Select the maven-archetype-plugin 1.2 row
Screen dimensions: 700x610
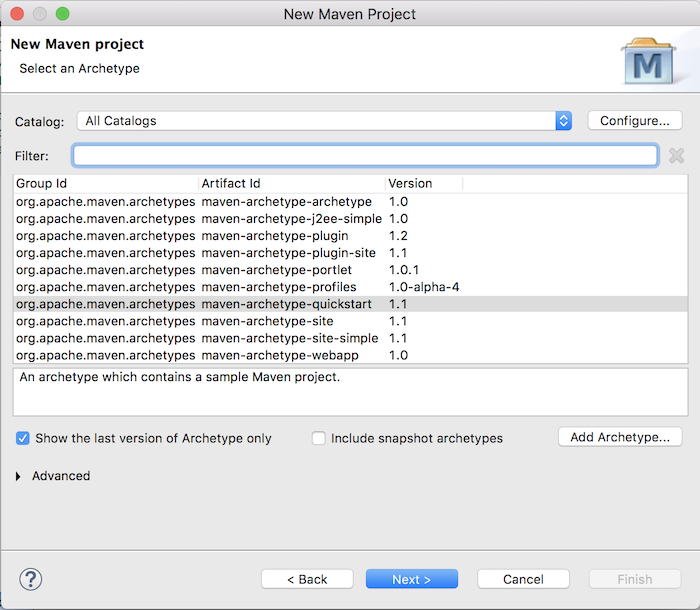pyautogui.click(x=350, y=236)
